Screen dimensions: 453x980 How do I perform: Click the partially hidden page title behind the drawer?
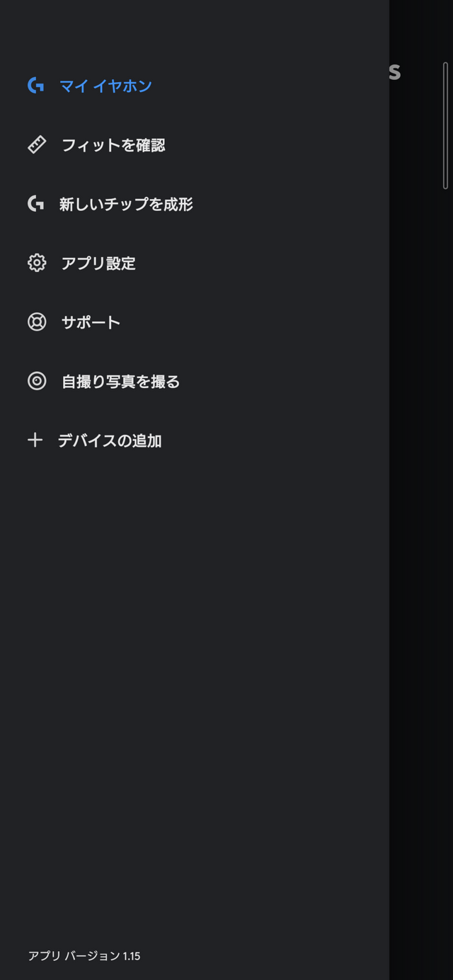coord(395,72)
